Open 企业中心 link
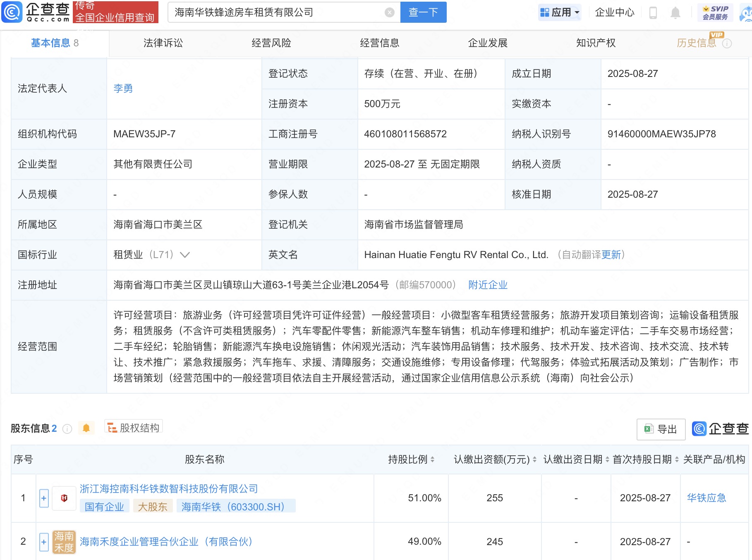This screenshot has height=560, width=752. click(x=614, y=12)
